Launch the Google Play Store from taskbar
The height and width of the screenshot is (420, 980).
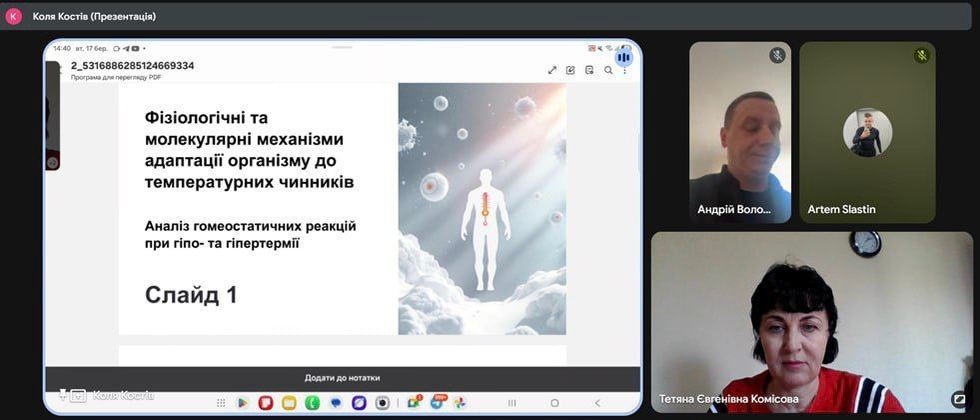coord(242,403)
